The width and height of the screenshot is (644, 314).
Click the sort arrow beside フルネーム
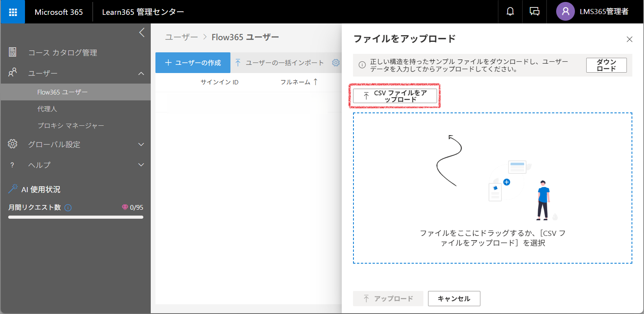316,82
